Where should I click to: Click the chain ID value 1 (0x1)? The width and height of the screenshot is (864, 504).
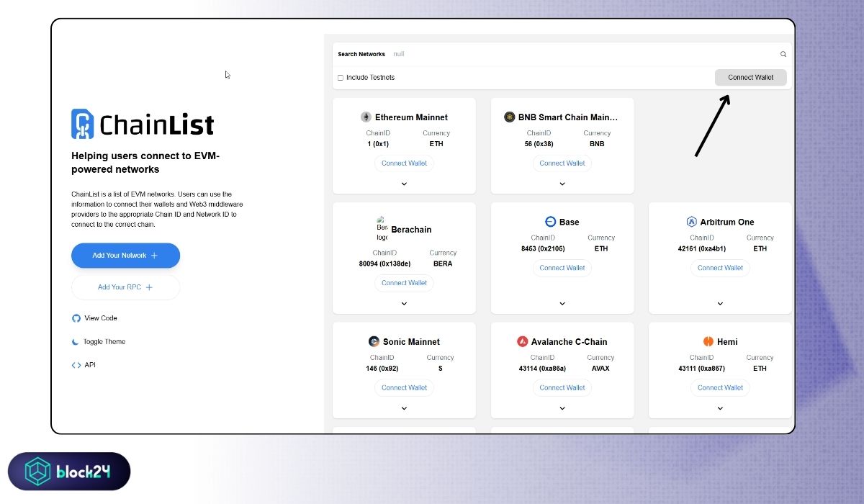click(378, 143)
